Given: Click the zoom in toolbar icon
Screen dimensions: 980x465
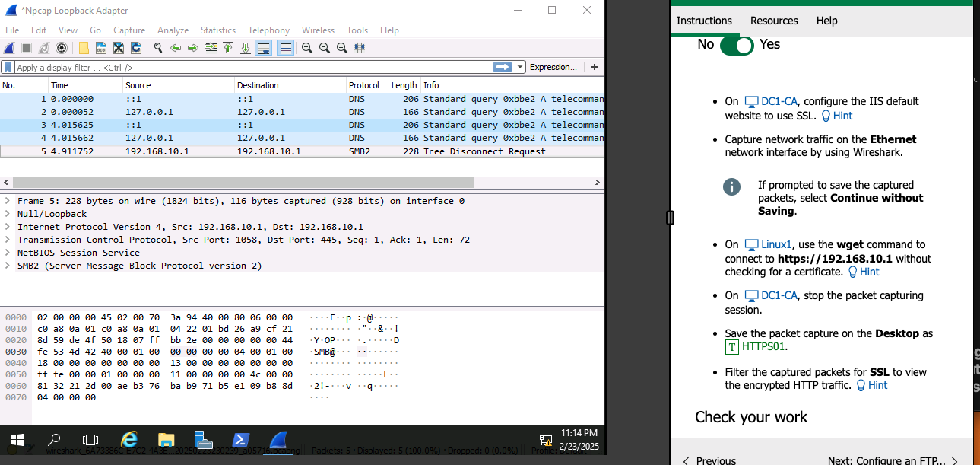Looking at the screenshot, I should (x=306, y=48).
